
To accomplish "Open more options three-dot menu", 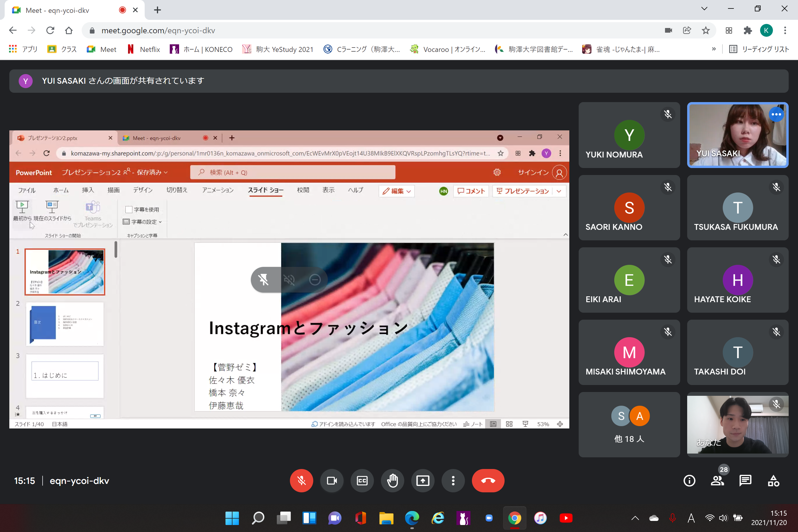I will [453, 480].
